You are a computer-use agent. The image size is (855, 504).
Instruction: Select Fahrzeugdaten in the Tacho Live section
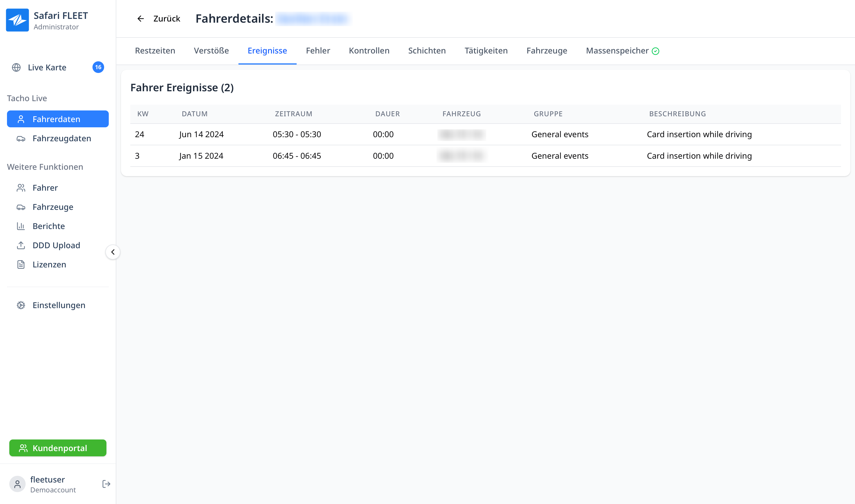62,138
